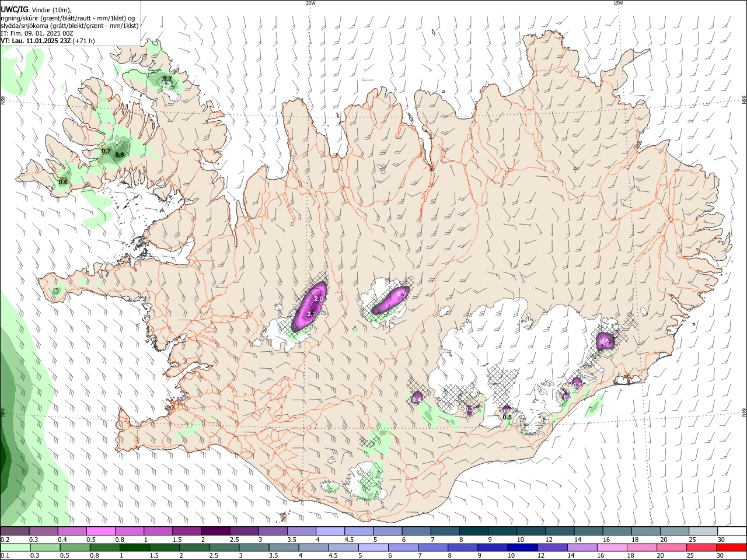Viewport: 747px width, 560px height.
Task: Select lower legend row swatch labeled 20
Action: [671, 548]
